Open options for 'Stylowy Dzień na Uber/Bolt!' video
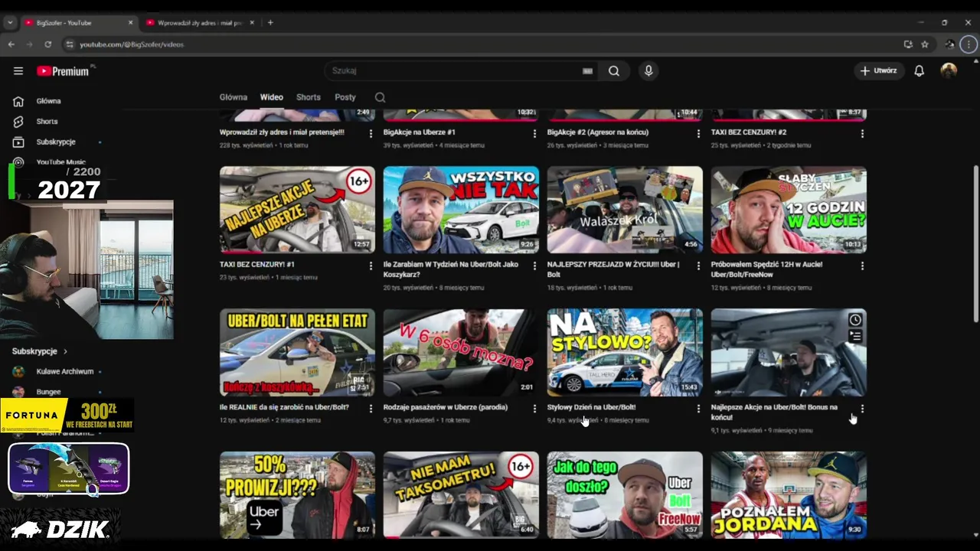The width and height of the screenshot is (980, 551). pyautogui.click(x=698, y=409)
